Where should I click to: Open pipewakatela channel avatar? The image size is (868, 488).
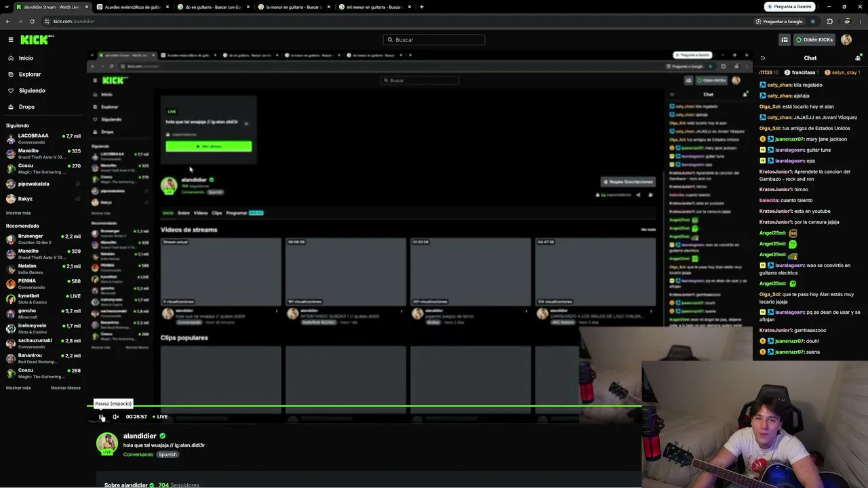click(11, 184)
